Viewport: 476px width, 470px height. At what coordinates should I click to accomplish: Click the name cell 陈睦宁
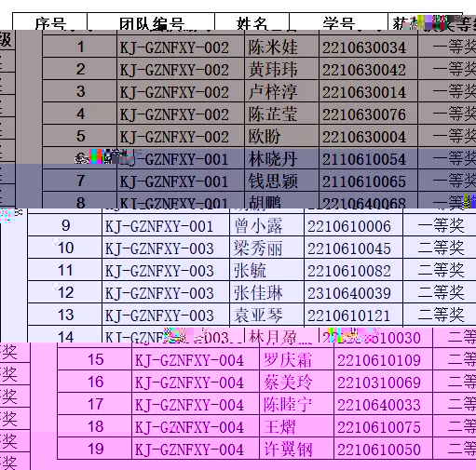tap(296, 404)
